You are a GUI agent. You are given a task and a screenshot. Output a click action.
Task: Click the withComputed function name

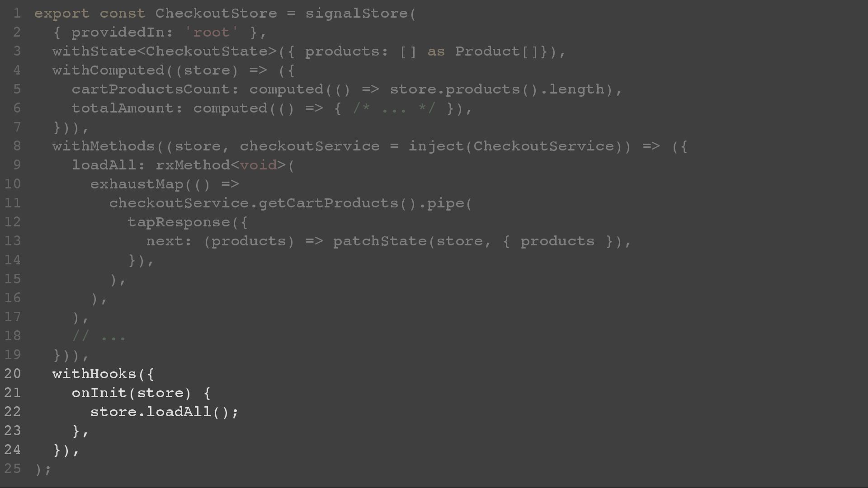tap(108, 70)
